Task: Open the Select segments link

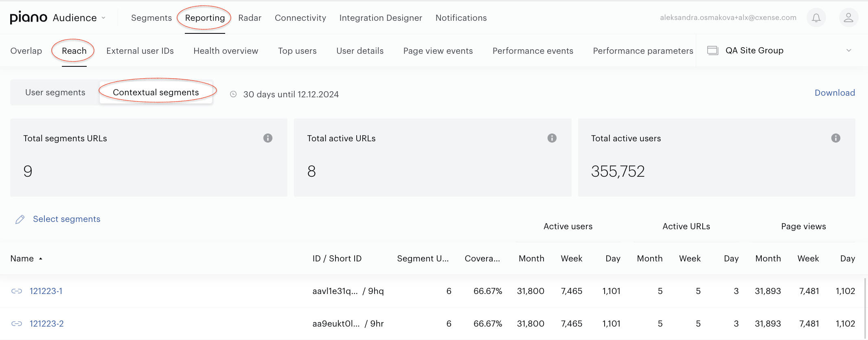Action: coord(66,219)
